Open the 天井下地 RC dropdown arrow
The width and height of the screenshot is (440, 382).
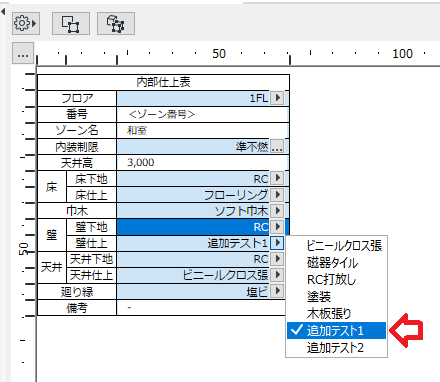(277, 259)
